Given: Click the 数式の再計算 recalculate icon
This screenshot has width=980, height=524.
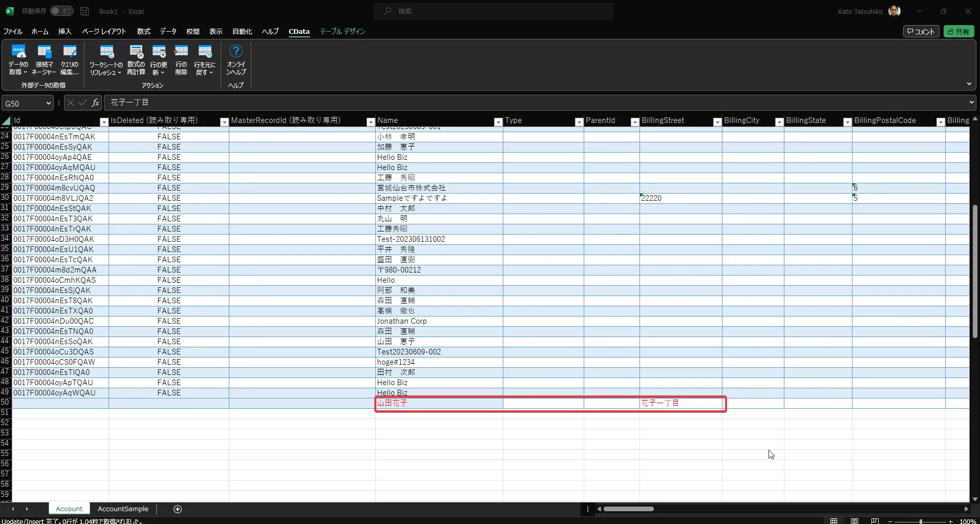Looking at the screenshot, I should click(x=136, y=59).
